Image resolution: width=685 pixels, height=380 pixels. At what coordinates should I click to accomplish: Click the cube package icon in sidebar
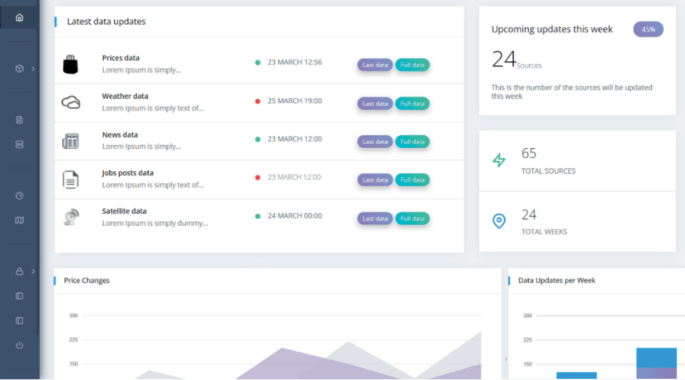coord(19,69)
